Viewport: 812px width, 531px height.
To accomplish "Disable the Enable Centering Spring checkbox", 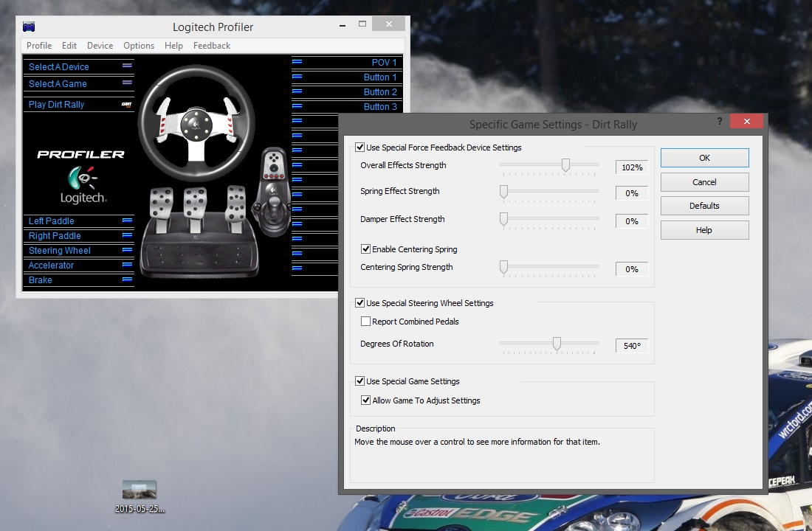I will [x=366, y=249].
